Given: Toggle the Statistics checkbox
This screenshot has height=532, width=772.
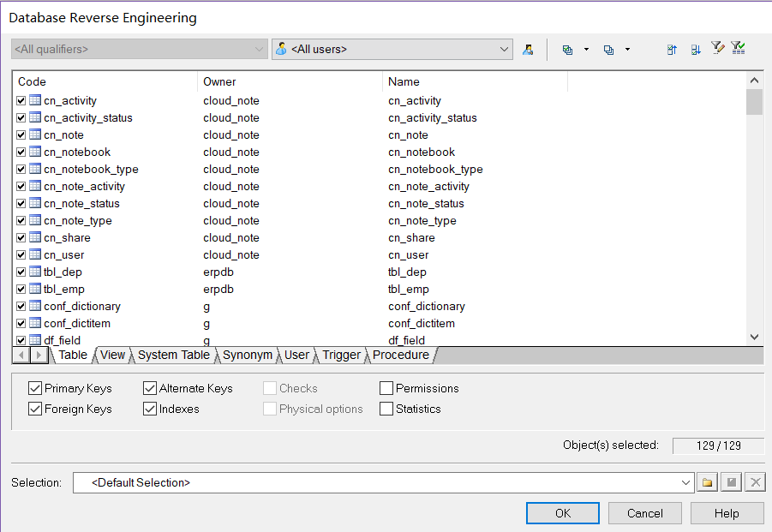Looking at the screenshot, I should (386, 409).
